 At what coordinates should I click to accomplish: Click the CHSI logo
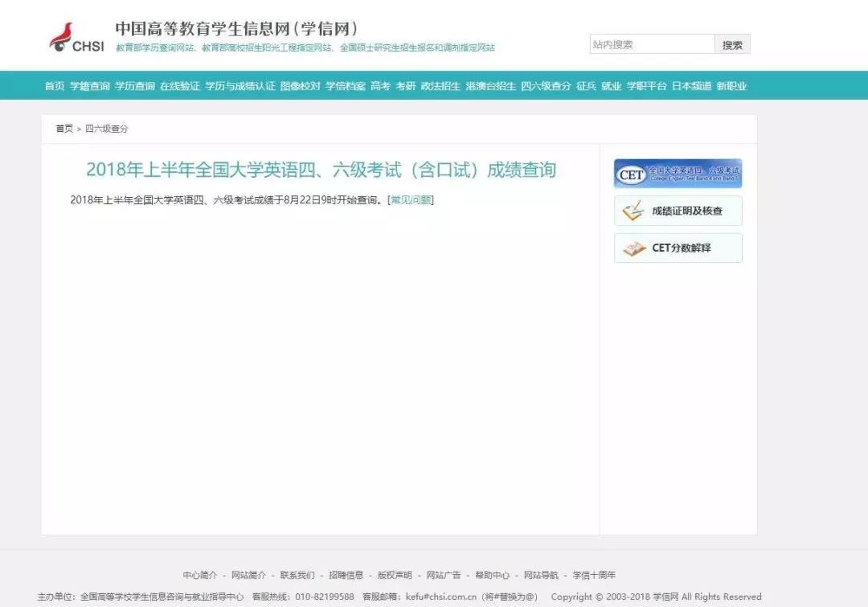point(76,38)
